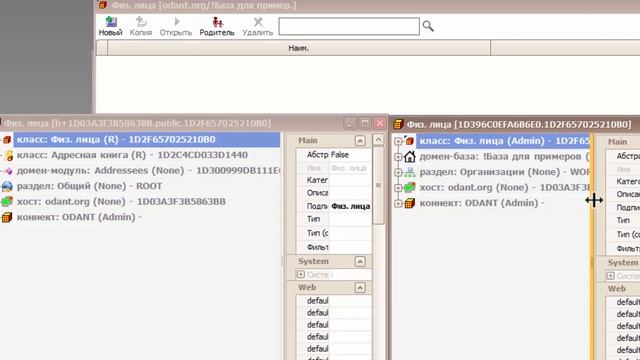Collapse the Main section in left property panel
Viewport: 640px width, 360px height.
pyautogui.click(x=360, y=141)
